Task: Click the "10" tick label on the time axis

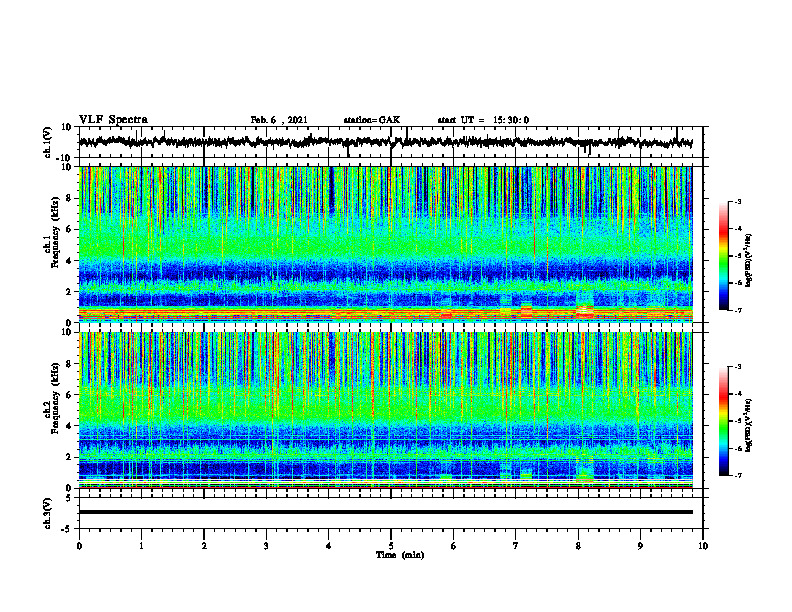Action: (703, 546)
